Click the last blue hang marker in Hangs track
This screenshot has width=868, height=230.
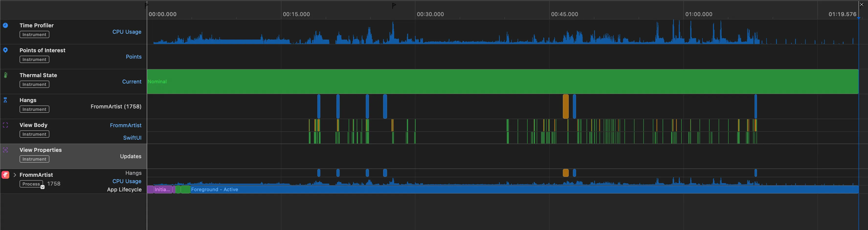(756, 106)
